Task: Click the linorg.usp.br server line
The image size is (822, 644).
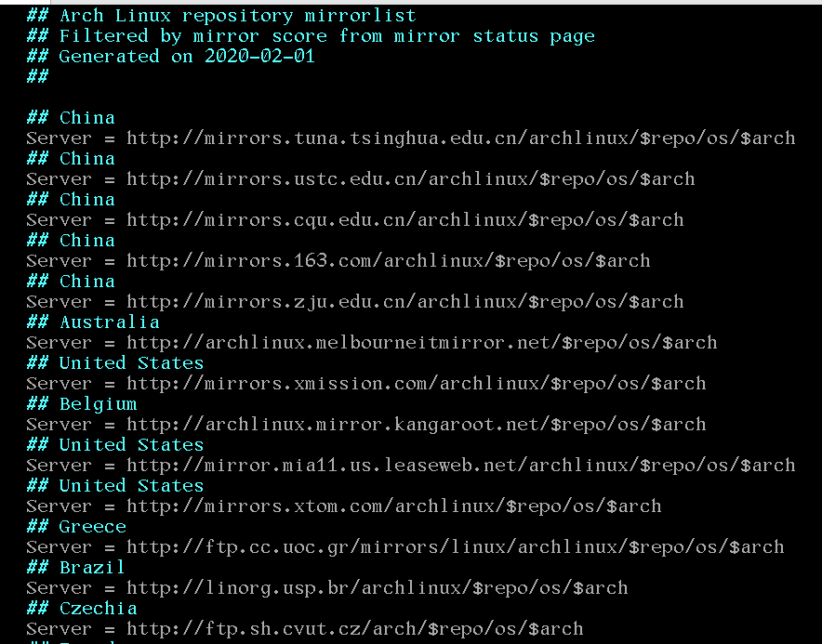Action: pos(327,588)
